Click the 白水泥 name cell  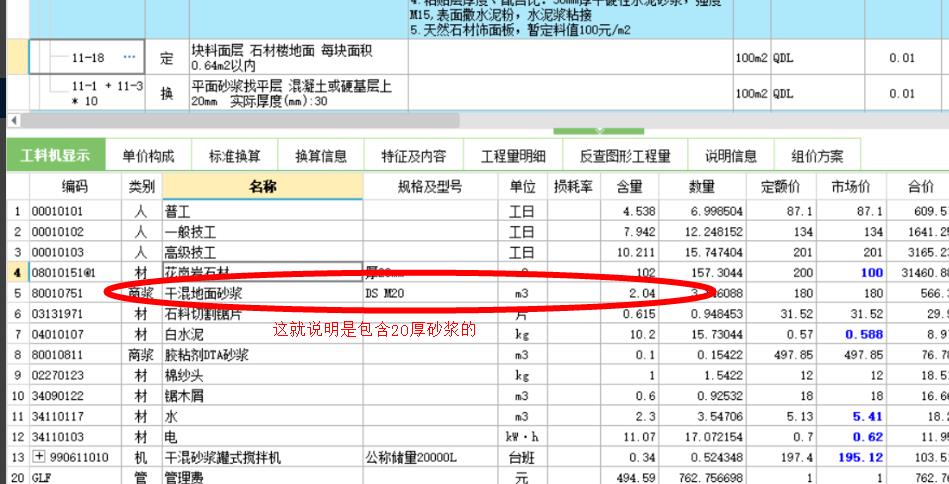263,334
